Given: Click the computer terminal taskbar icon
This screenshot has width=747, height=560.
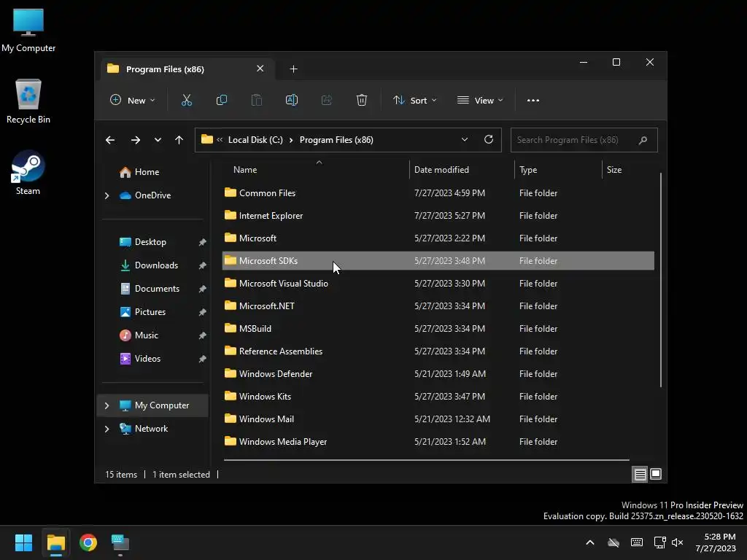Looking at the screenshot, I should click(x=120, y=542).
